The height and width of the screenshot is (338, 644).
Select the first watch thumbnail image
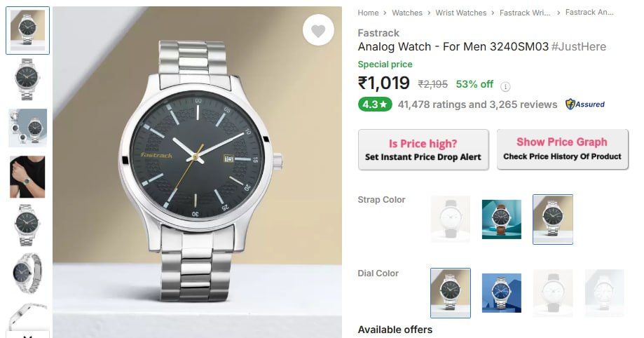[27, 30]
